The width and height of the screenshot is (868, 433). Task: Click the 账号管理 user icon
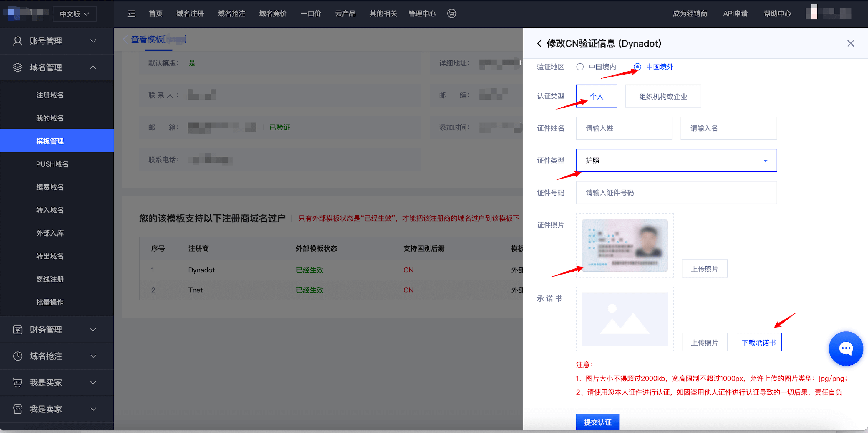18,41
